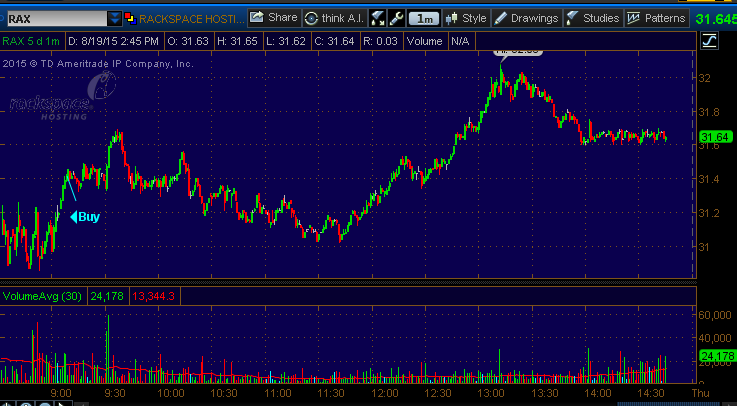Click the 12:30 time axis label

click(x=438, y=393)
